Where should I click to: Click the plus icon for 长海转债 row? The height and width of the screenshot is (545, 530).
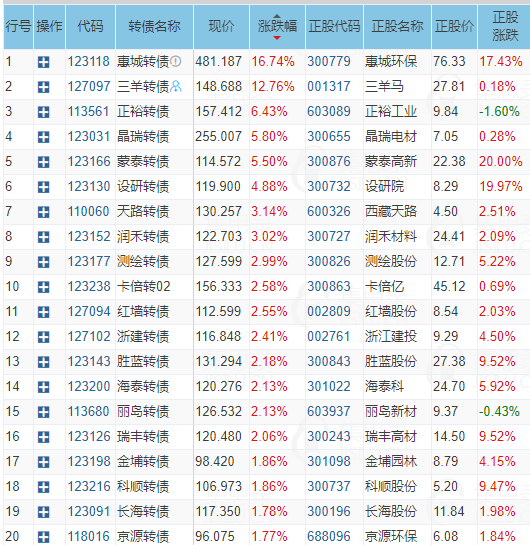43,512
